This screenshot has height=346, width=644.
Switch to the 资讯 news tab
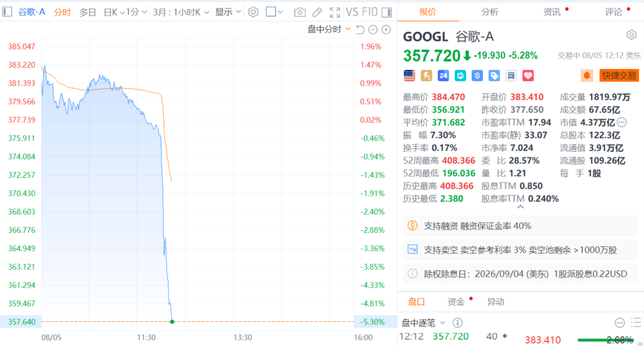pyautogui.click(x=552, y=12)
